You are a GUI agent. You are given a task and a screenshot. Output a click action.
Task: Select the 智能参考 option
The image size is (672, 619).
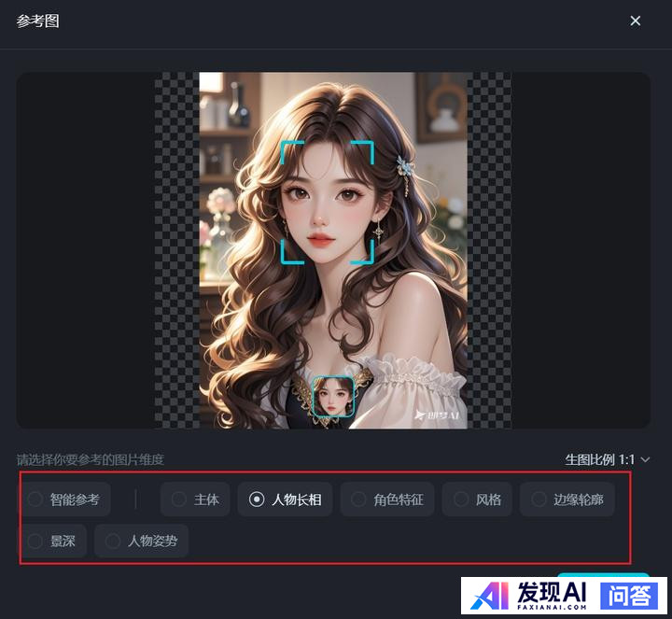coord(64,499)
